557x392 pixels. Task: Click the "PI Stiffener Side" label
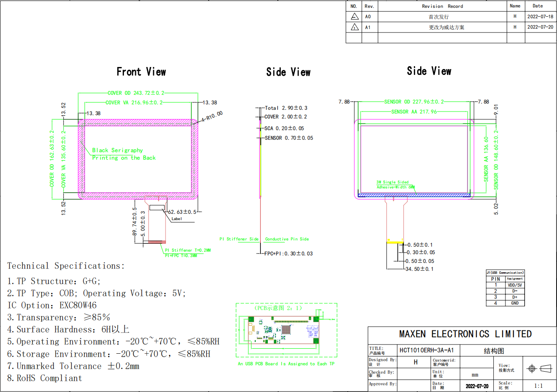[x=239, y=239]
